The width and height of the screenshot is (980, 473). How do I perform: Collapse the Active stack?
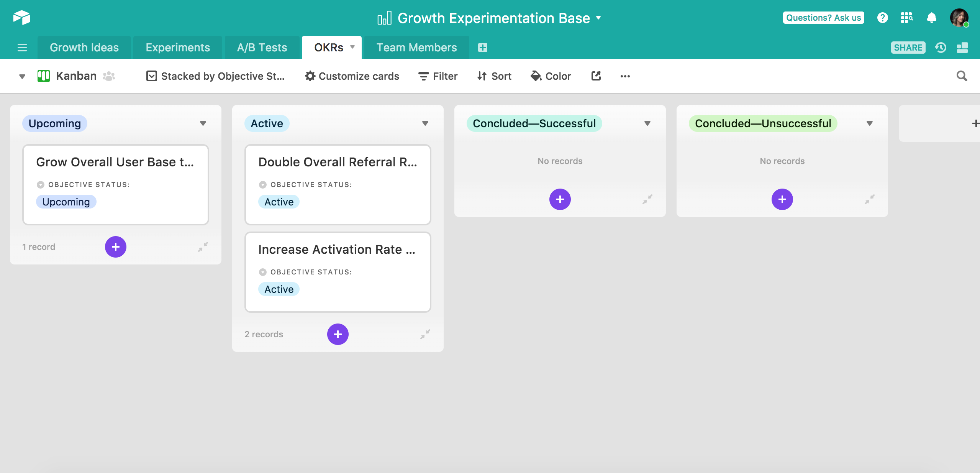(x=425, y=334)
